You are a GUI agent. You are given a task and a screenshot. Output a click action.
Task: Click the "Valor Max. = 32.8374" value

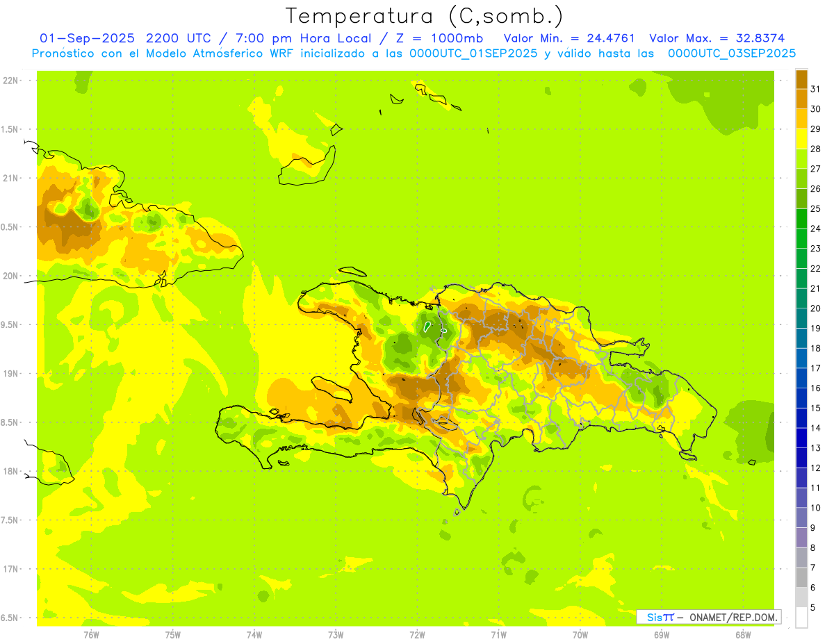point(717,38)
